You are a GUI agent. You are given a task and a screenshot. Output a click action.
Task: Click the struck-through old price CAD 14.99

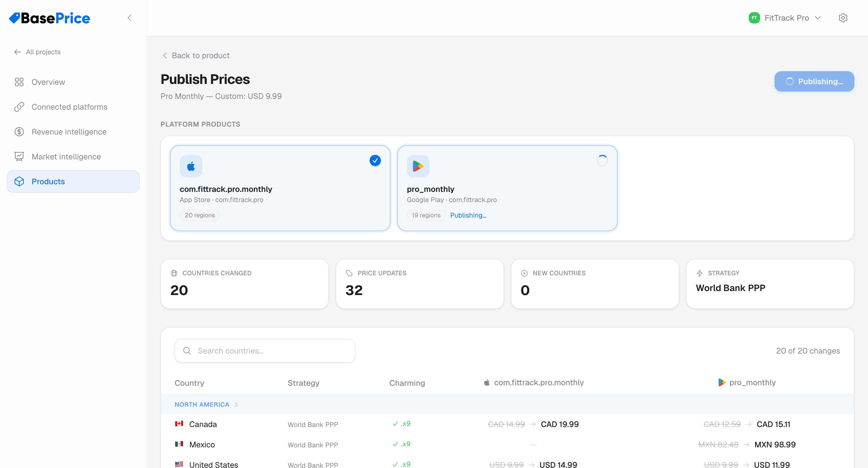click(506, 424)
